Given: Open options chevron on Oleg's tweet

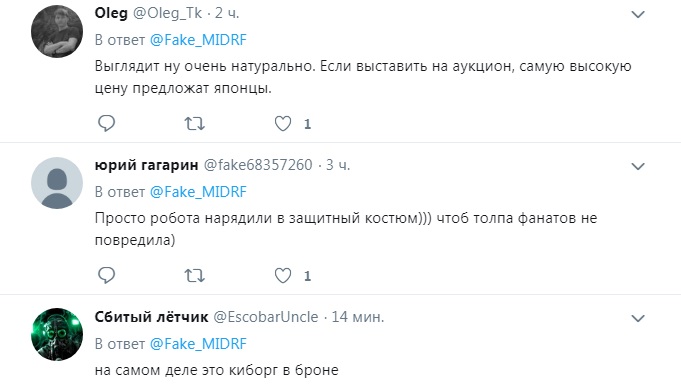Looking at the screenshot, I should pyautogui.click(x=638, y=14).
